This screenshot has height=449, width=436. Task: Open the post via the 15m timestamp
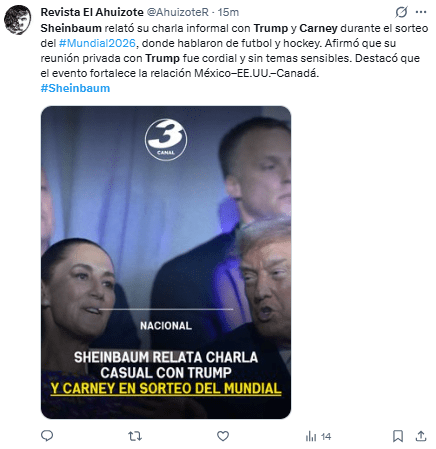point(228,12)
